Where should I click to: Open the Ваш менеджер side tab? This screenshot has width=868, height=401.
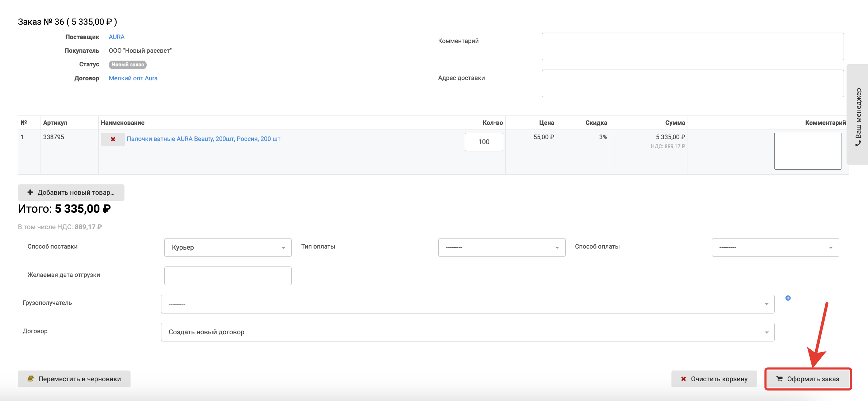[x=858, y=115]
